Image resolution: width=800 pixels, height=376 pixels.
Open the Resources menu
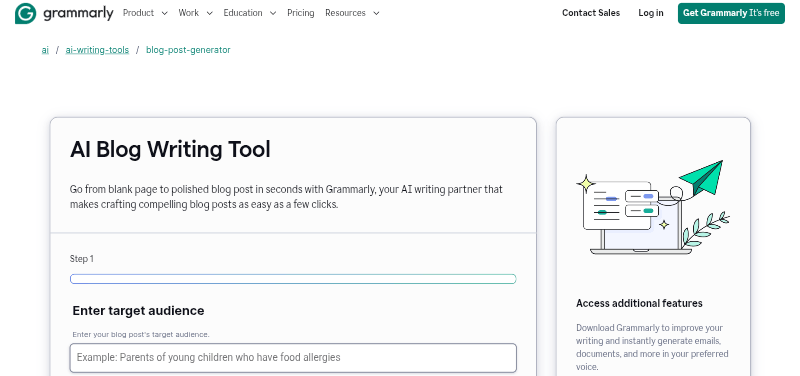tap(345, 13)
